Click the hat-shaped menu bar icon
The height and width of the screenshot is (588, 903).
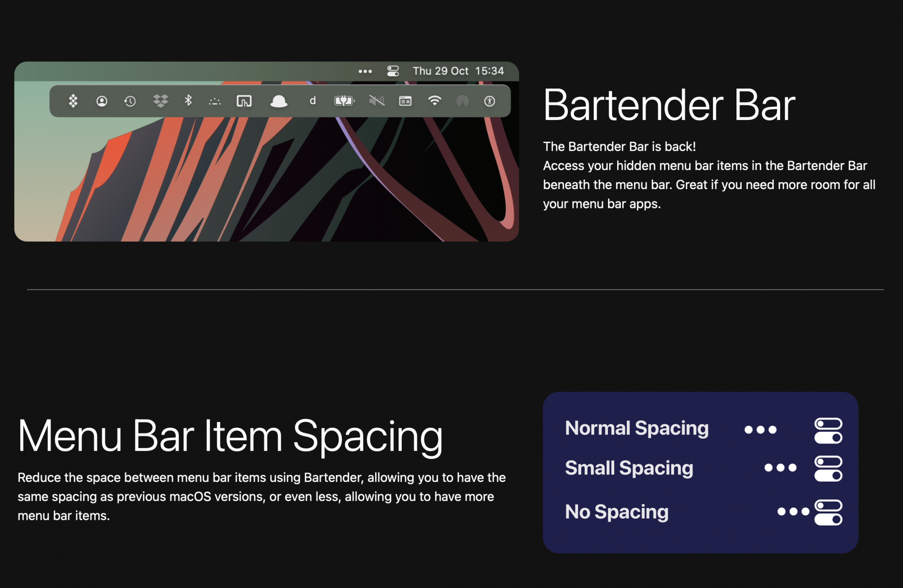[279, 101]
